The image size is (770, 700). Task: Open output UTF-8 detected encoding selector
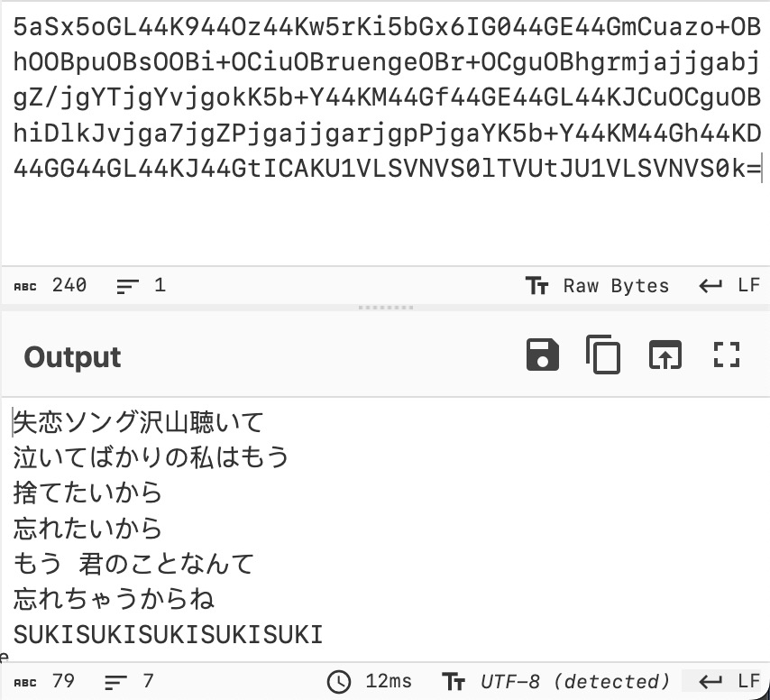tap(556, 681)
